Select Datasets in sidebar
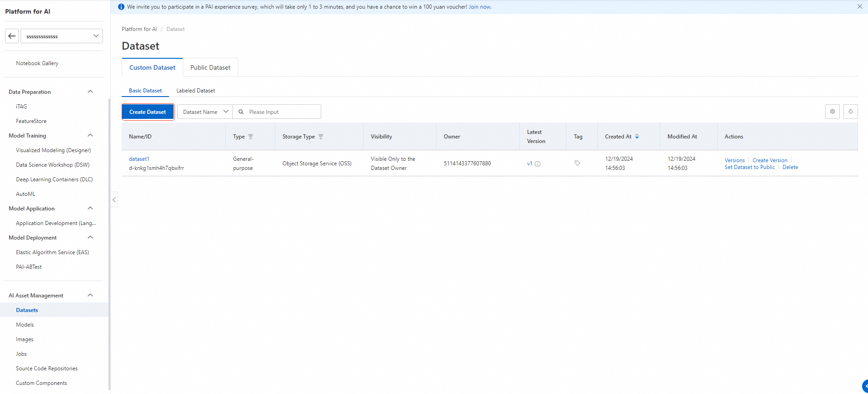 pos(27,310)
